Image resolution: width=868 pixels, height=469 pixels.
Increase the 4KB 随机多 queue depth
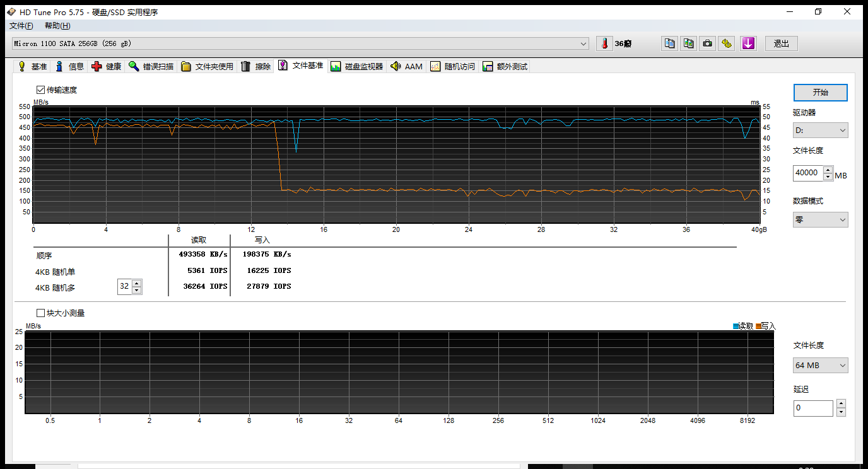click(137, 283)
